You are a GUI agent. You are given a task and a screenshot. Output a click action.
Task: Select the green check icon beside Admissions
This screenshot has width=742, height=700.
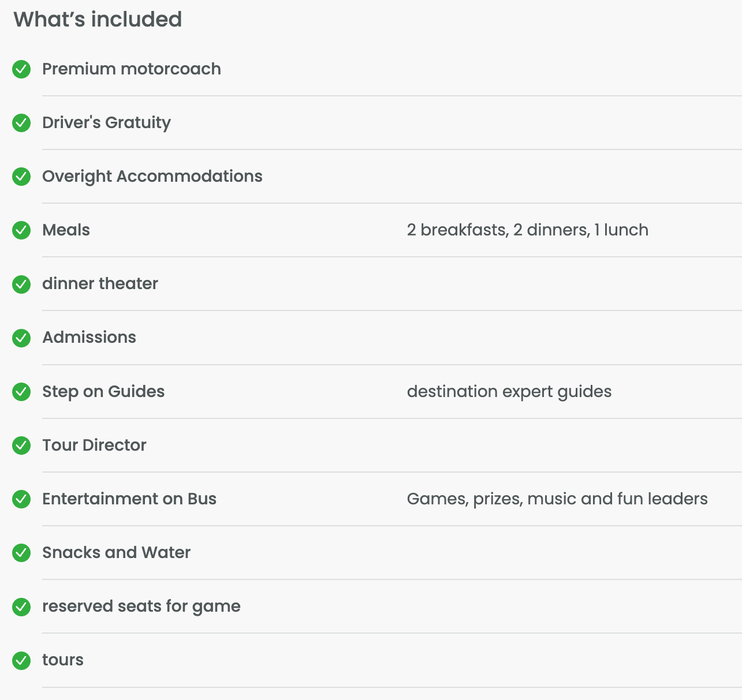[21, 338]
